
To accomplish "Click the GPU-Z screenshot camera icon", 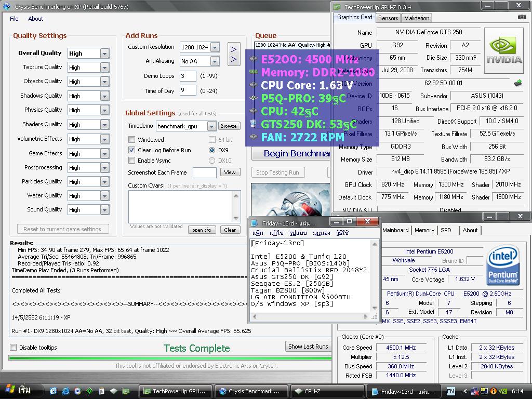I will click(522, 17).
